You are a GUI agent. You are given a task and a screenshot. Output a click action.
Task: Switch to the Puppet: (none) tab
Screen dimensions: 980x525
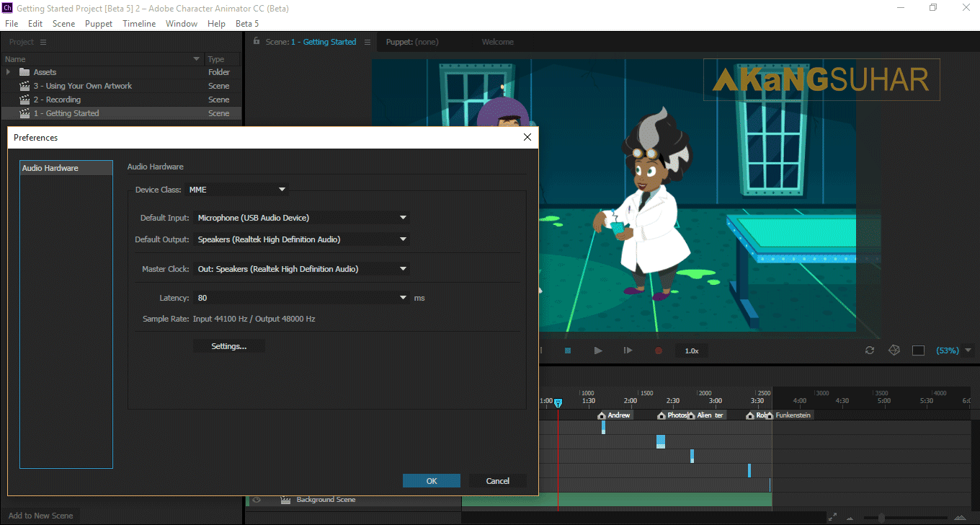tap(412, 42)
